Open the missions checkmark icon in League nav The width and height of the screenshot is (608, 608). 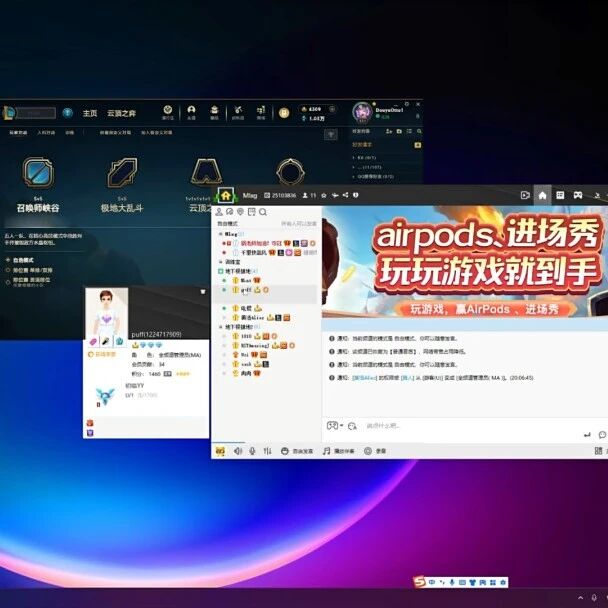coord(168,112)
